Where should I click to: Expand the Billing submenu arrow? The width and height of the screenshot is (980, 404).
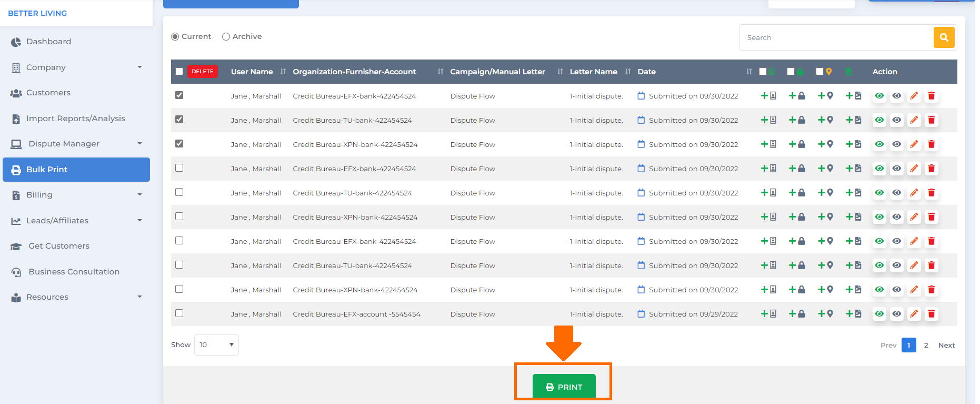point(139,194)
